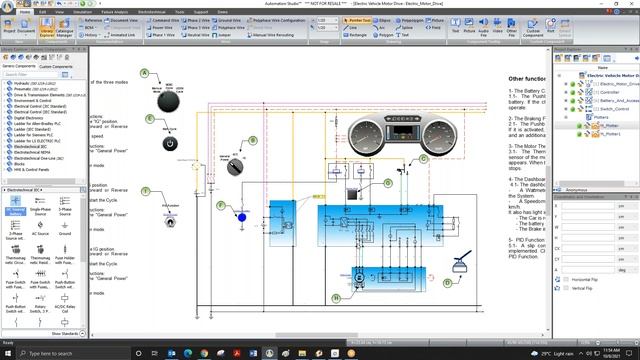Insert a Video file
This screenshot has width=640, height=360.
point(497,25)
